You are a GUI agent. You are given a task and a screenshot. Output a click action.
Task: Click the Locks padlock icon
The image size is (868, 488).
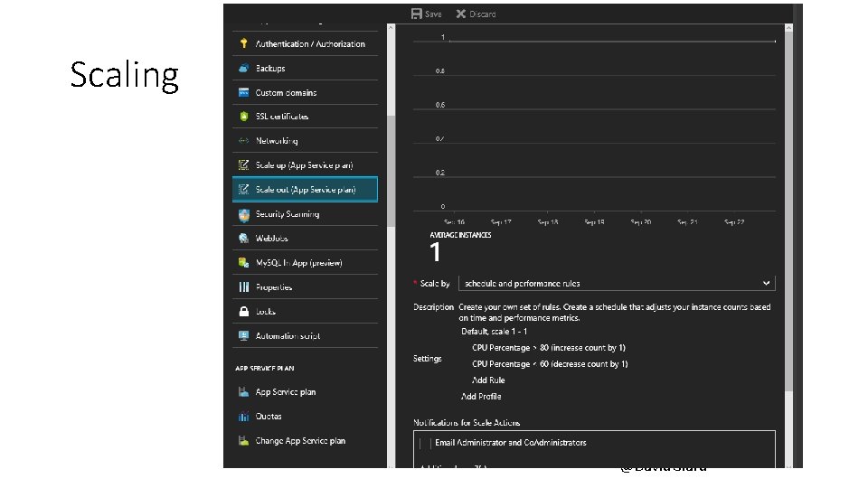click(x=243, y=312)
